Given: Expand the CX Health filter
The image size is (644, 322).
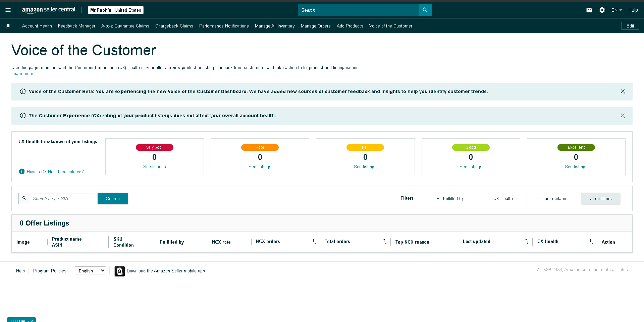Looking at the screenshot, I should click(x=499, y=198).
